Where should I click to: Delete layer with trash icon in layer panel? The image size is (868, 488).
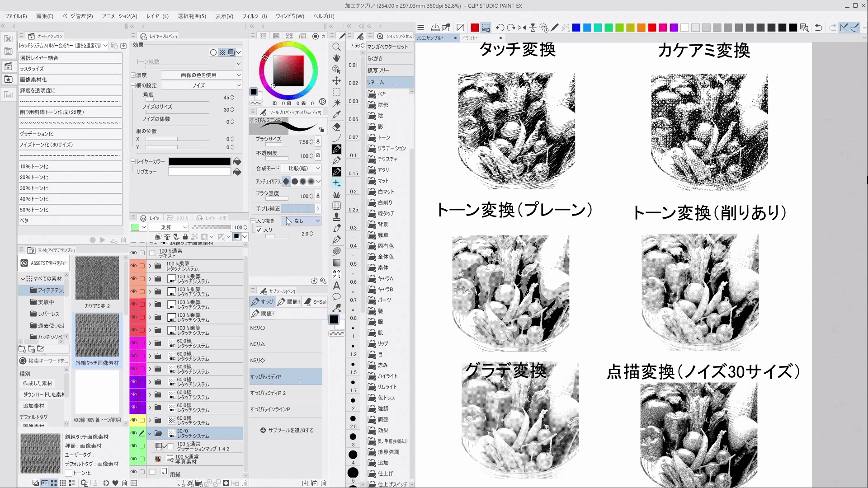click(244, 483)
